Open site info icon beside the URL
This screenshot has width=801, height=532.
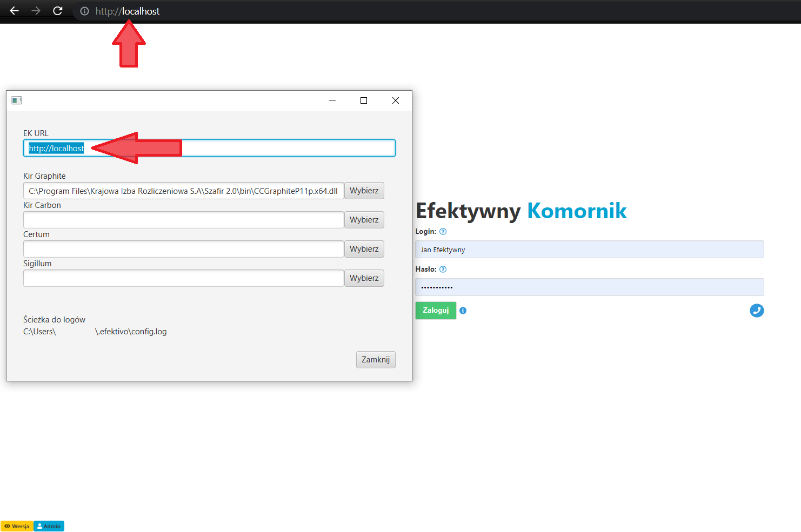[84, 11]
